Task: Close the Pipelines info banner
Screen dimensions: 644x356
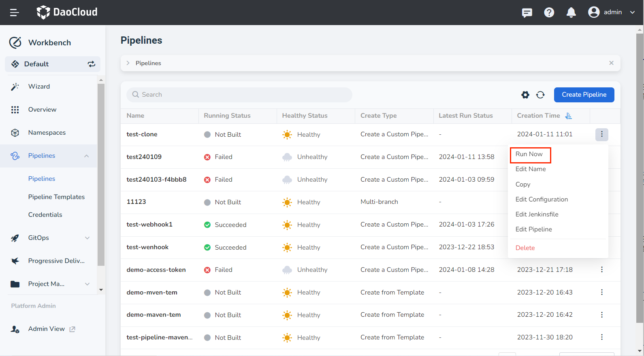Action: (x=611, y=63)
